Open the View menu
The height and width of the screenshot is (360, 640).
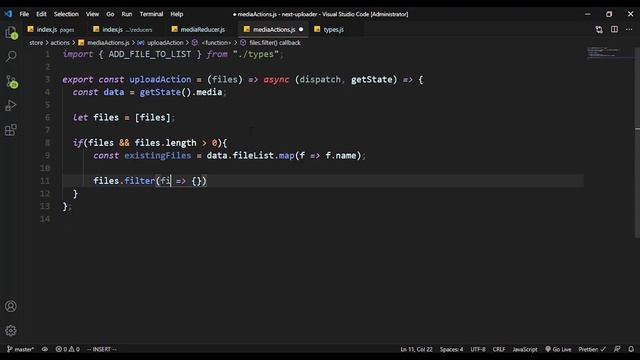click(92, 14)
